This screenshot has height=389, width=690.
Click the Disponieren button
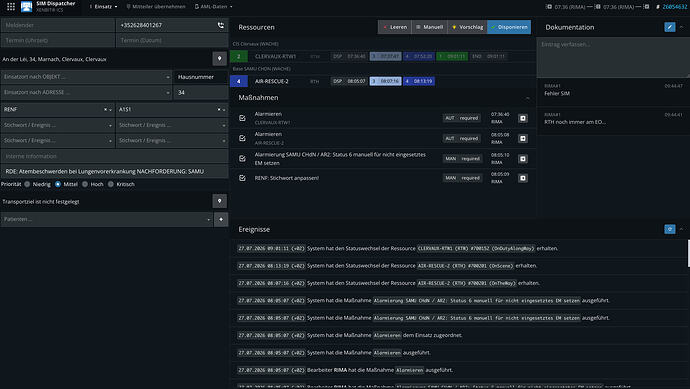pyautogui.click(x=509, y=27)
